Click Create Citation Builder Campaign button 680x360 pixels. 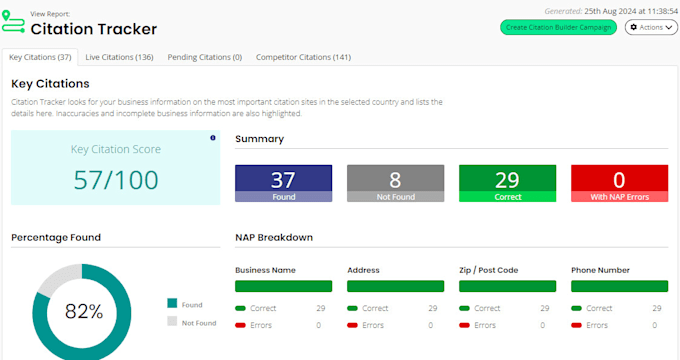pyautogui.click(x=558, y=27)
